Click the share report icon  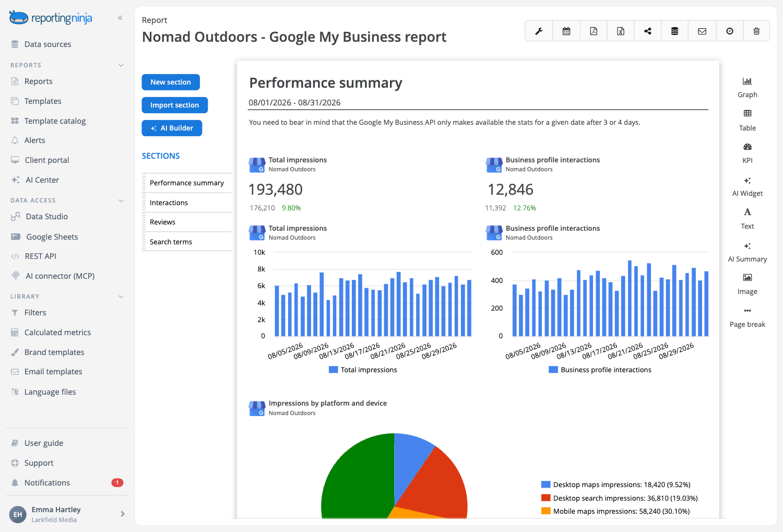[648, 31]
